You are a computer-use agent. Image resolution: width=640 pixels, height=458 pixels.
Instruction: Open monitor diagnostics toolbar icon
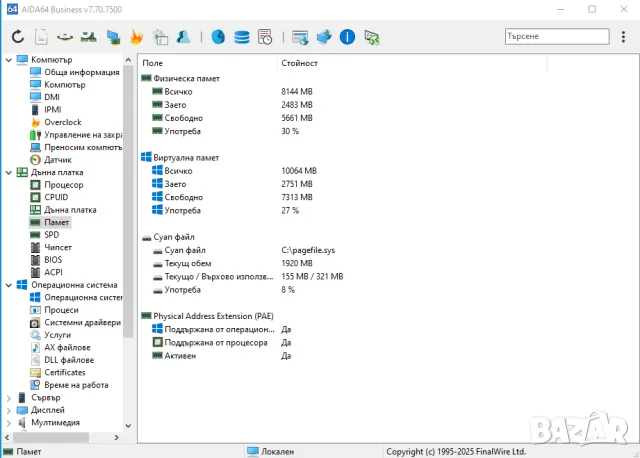click(x=113, y=37)
